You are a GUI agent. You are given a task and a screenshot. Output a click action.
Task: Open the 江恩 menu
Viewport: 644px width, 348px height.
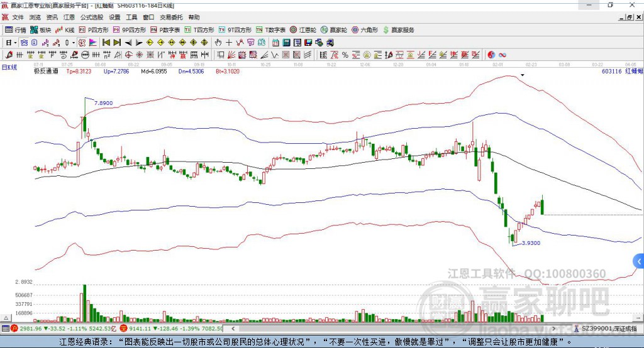pyautogui.click(x=69, y=17)
